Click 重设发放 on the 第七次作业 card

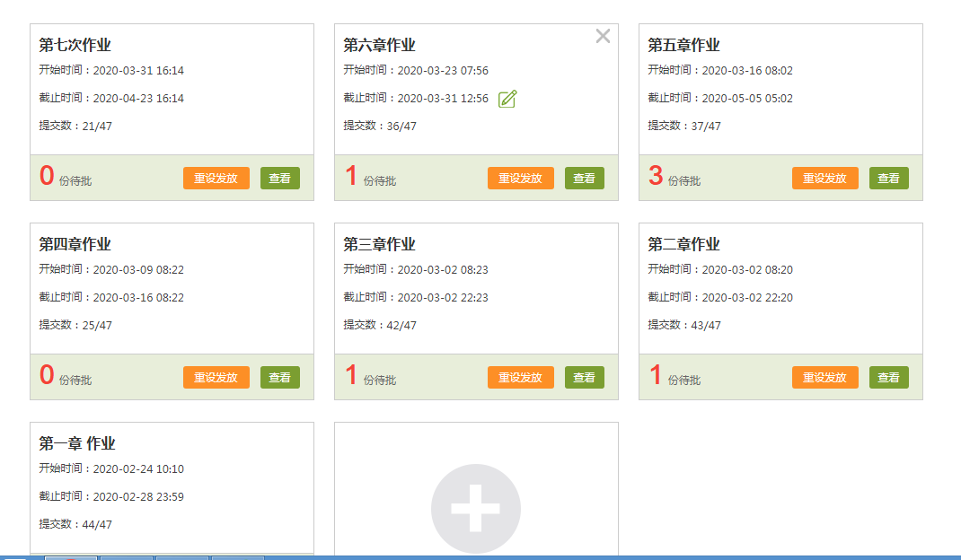point(216,179)
